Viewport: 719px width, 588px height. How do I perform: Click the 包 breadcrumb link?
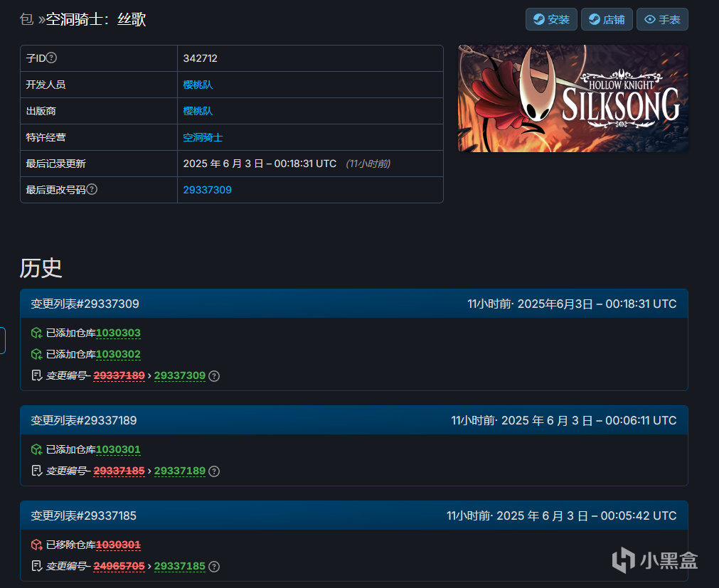[x=26, y=19]
